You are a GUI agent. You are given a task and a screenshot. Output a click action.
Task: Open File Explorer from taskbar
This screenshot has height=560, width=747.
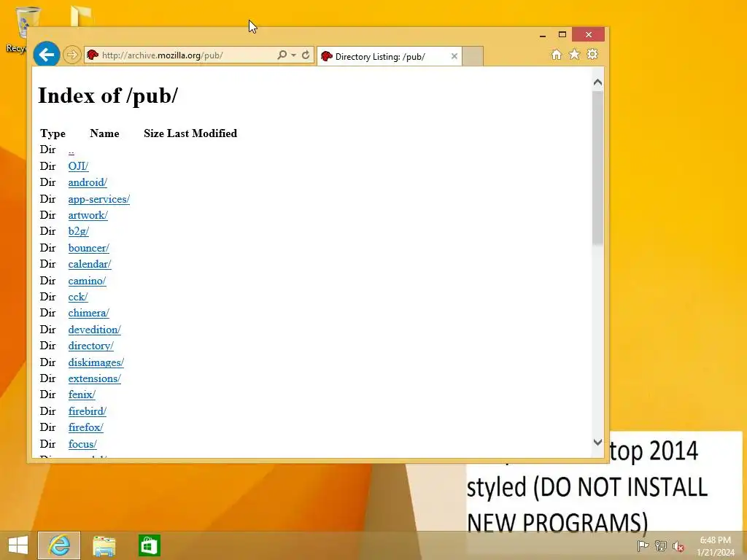[x=104, y=545]
